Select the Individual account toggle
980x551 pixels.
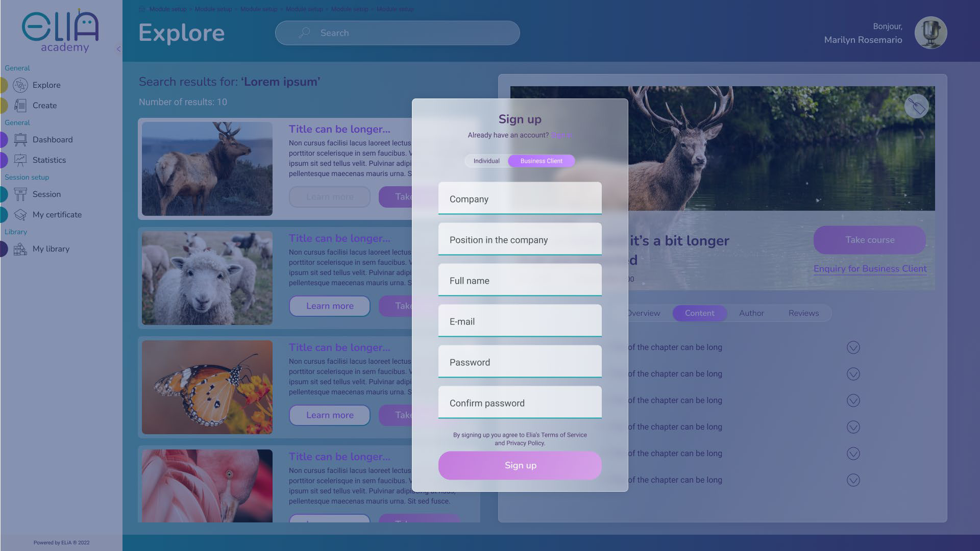[x=486, y=161]
